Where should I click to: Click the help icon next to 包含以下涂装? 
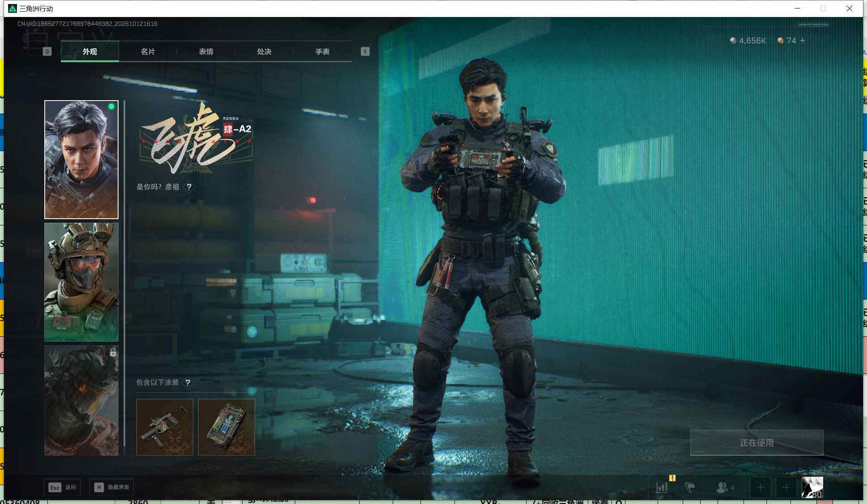[x=188, y=383]
